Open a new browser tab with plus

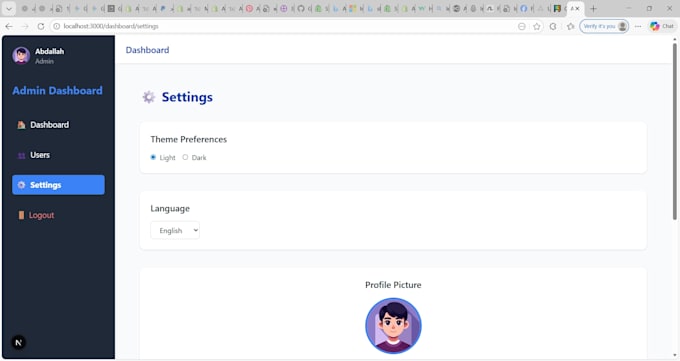tap(593, 9)
